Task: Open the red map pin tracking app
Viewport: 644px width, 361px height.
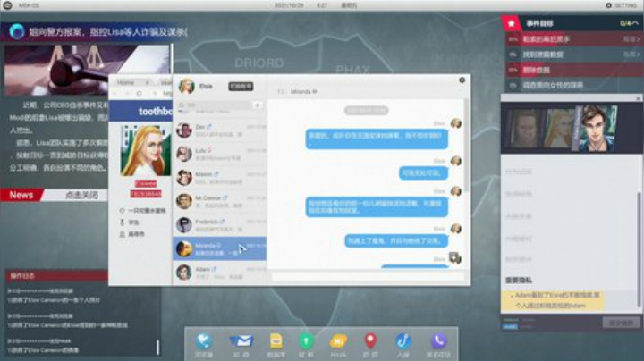Action: tap(370, 341)
